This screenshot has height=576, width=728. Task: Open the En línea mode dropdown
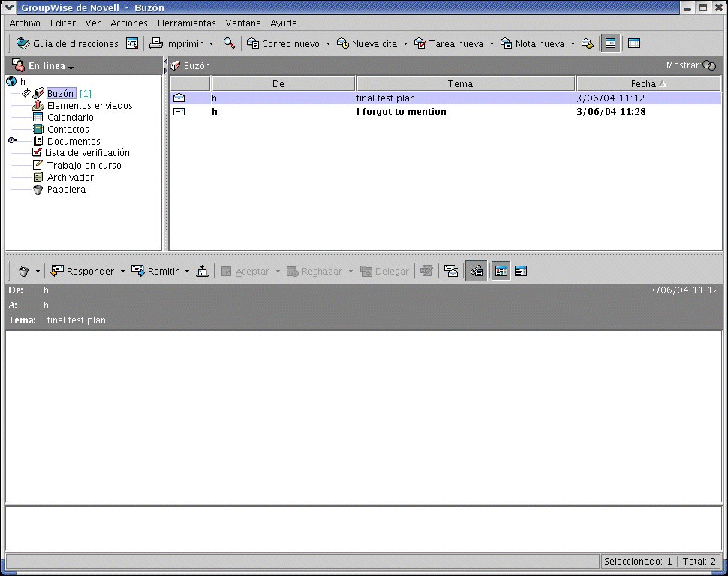pyautogui.click(x=72, y=65)
